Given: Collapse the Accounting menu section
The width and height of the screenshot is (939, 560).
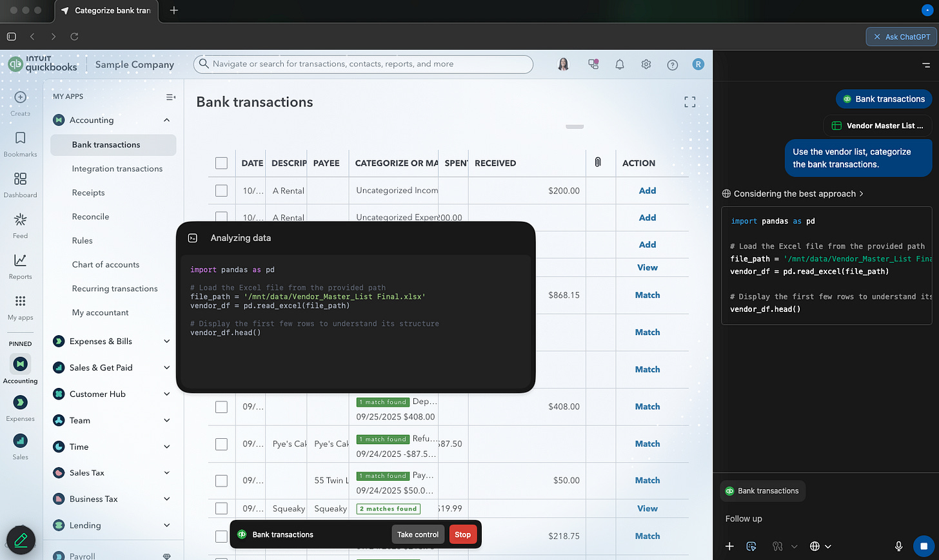Looking at the screenshot, I should coord(167,120).
